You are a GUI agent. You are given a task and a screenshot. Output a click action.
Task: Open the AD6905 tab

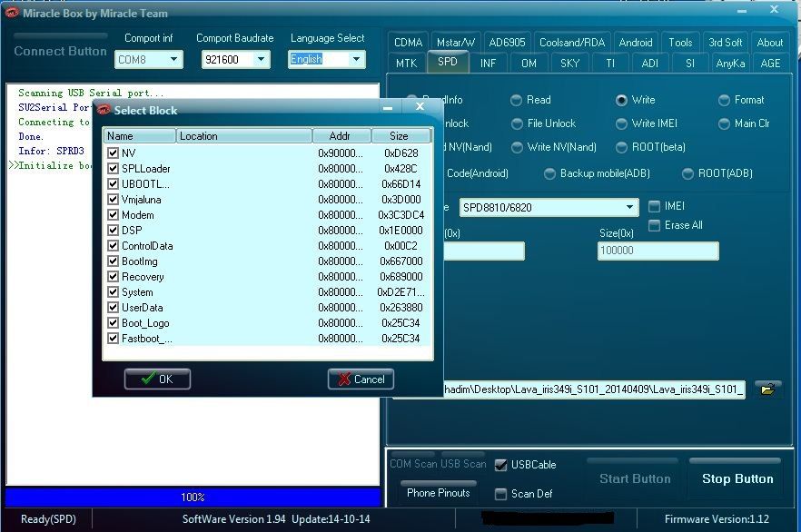click(x=507, y=43)
